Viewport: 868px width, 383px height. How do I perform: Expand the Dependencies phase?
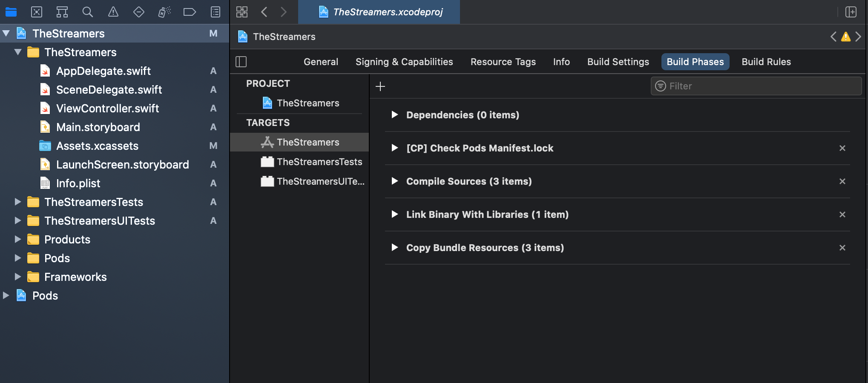395,114
